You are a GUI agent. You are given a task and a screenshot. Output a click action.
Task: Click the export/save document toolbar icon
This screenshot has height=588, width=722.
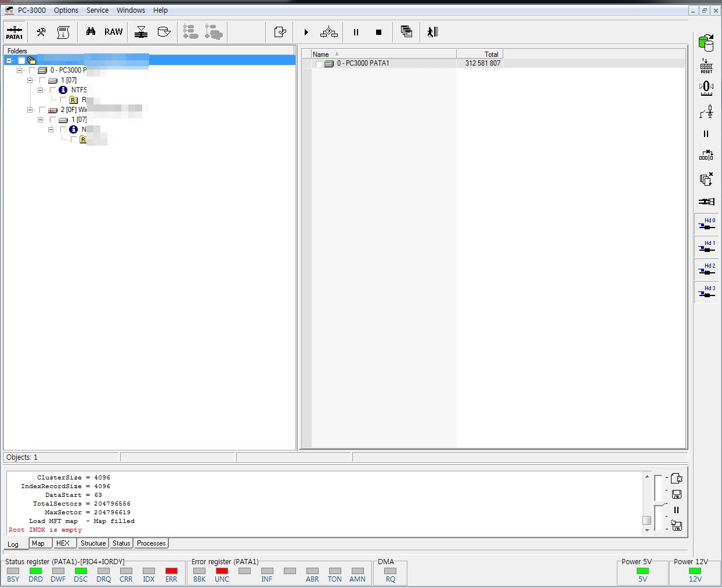click(280, 32)
